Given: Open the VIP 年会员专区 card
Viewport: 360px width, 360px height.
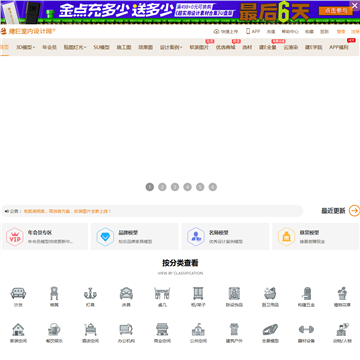Looking at the screenshot, I should point(45,236).
